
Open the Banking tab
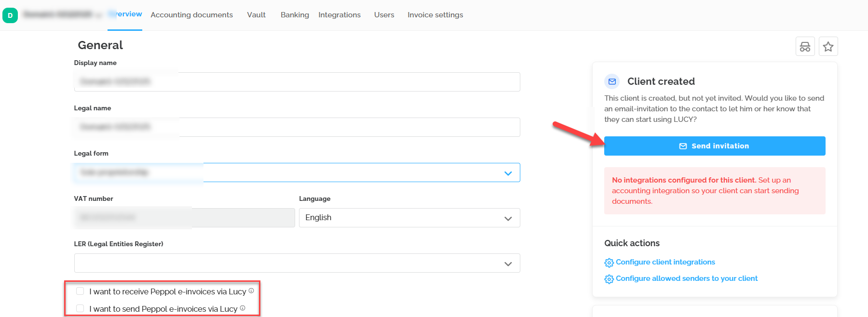(295, 15)
